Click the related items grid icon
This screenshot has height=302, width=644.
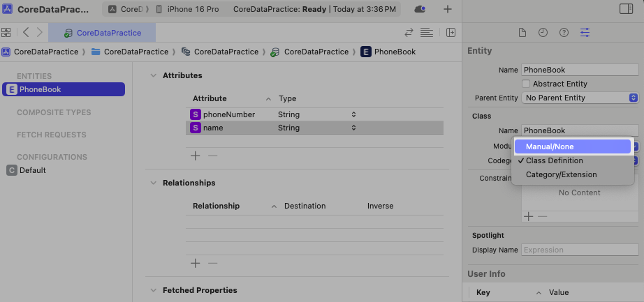point(6,32)
